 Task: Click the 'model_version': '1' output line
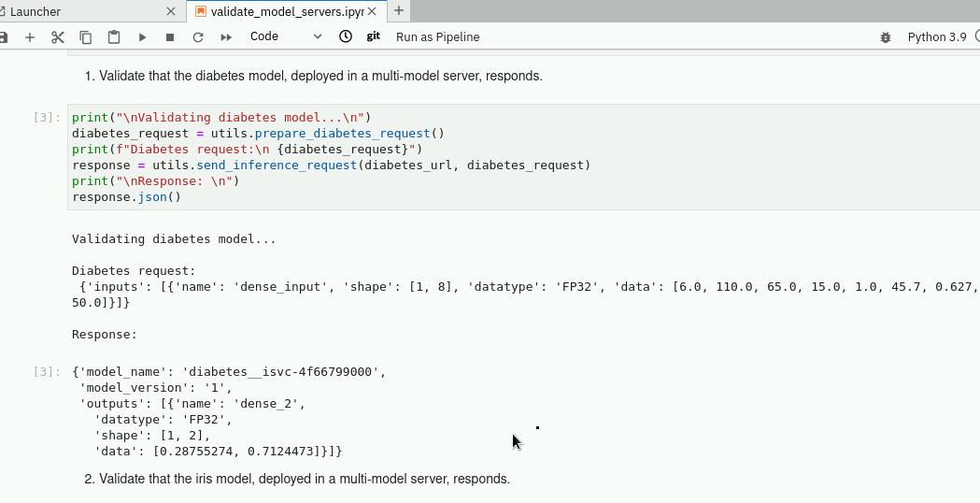[156, 388]
